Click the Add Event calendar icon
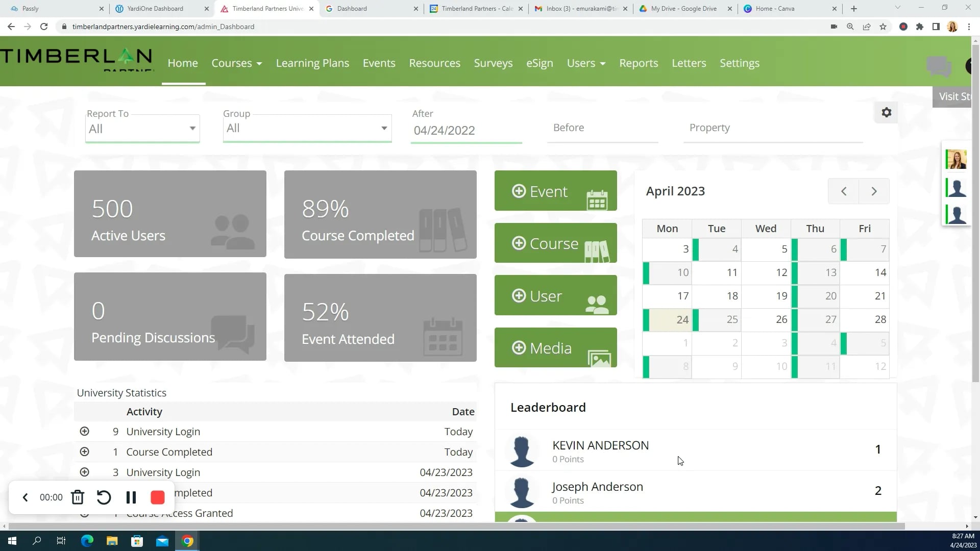Image resolution: width=980 pixels, height=551 pixels. click(597, 198)
